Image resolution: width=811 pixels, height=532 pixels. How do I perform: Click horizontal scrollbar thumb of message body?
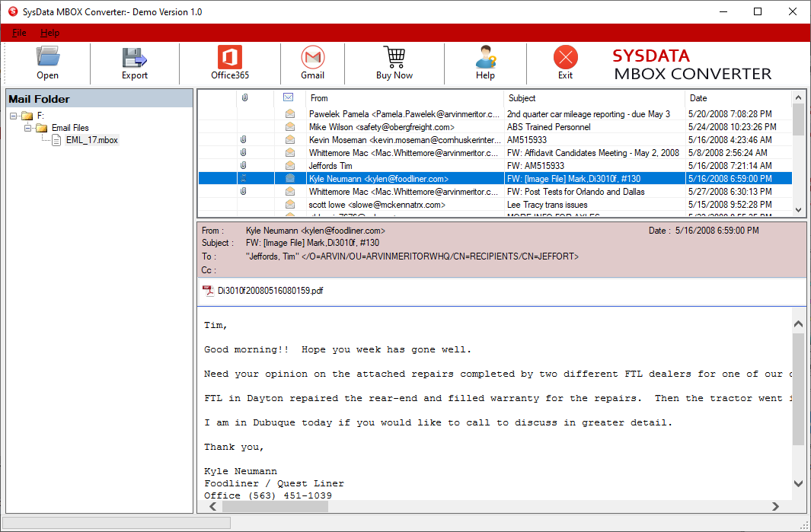pos(275,507)
